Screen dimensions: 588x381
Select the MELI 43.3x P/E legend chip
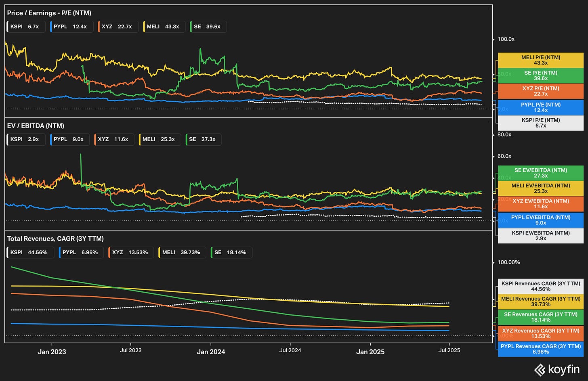164,27
